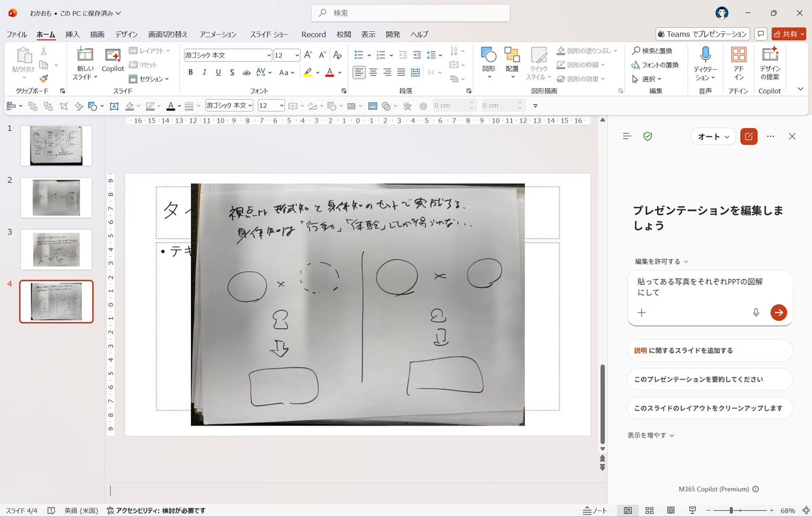Click the microphone icon in Copilot prompt box
812x517 pixels.
pos(756,312)
